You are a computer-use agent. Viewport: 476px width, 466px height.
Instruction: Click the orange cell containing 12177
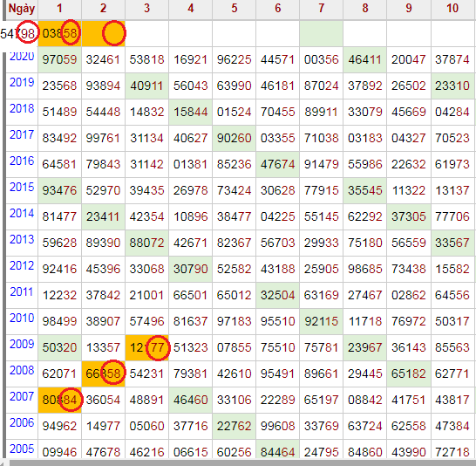click(147, 347)
